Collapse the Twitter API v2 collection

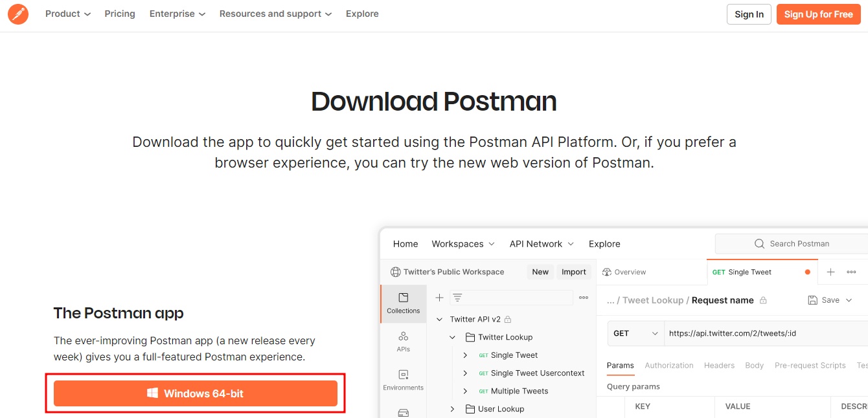[440, 319]
